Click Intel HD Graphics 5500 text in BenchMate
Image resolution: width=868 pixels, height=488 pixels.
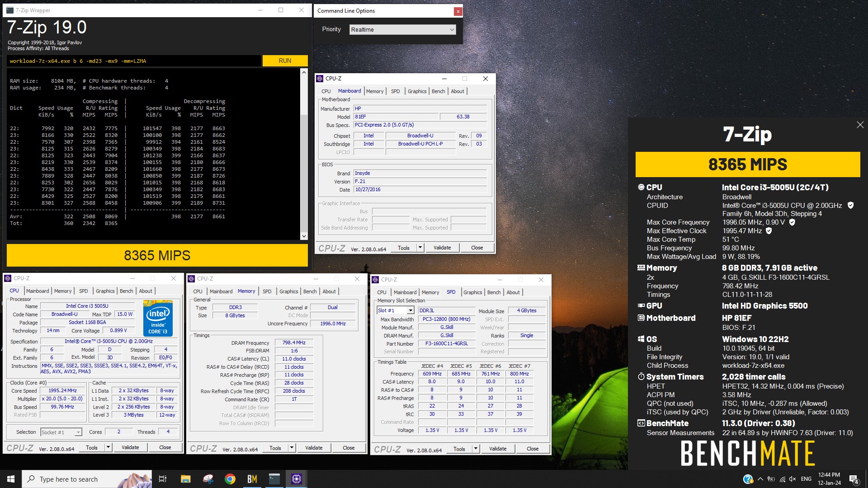tap(764, 306)
